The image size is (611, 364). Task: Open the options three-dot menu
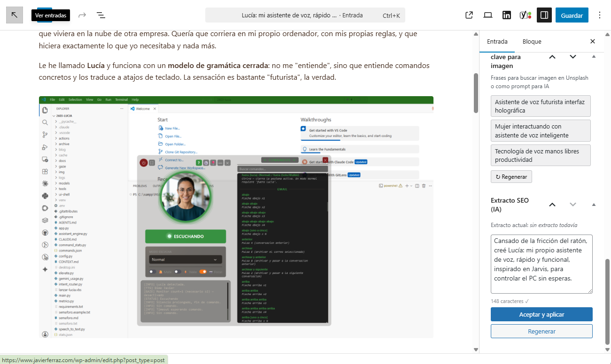pos(599,15)
